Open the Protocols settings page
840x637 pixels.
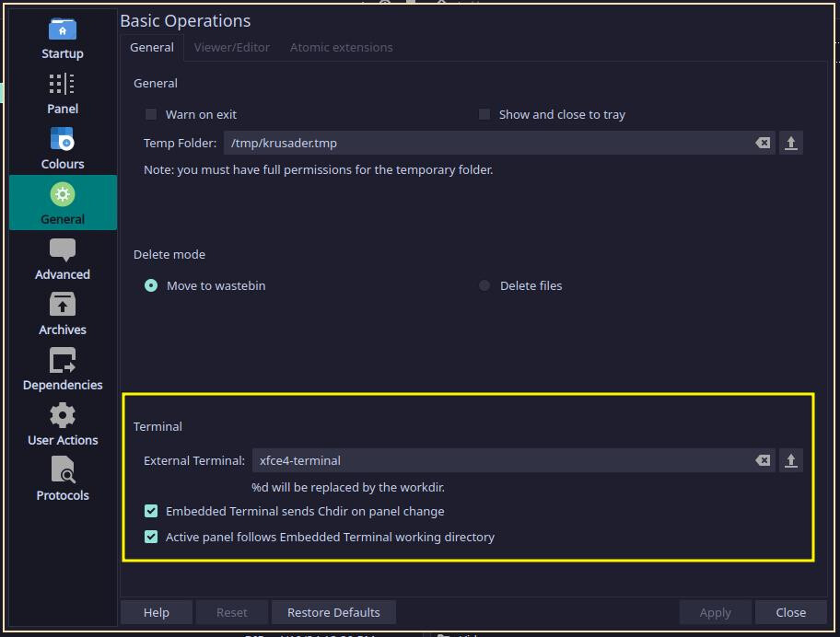pos(63,480)
